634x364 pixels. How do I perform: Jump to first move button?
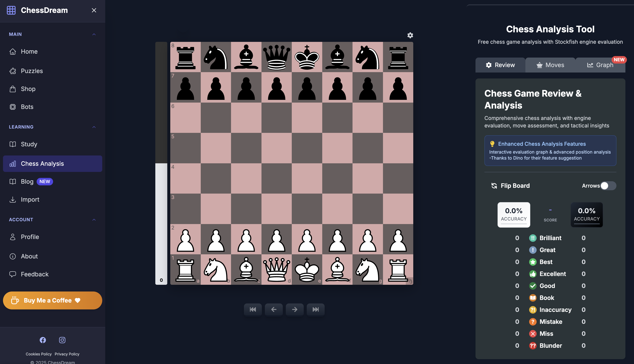pos(253,309)
